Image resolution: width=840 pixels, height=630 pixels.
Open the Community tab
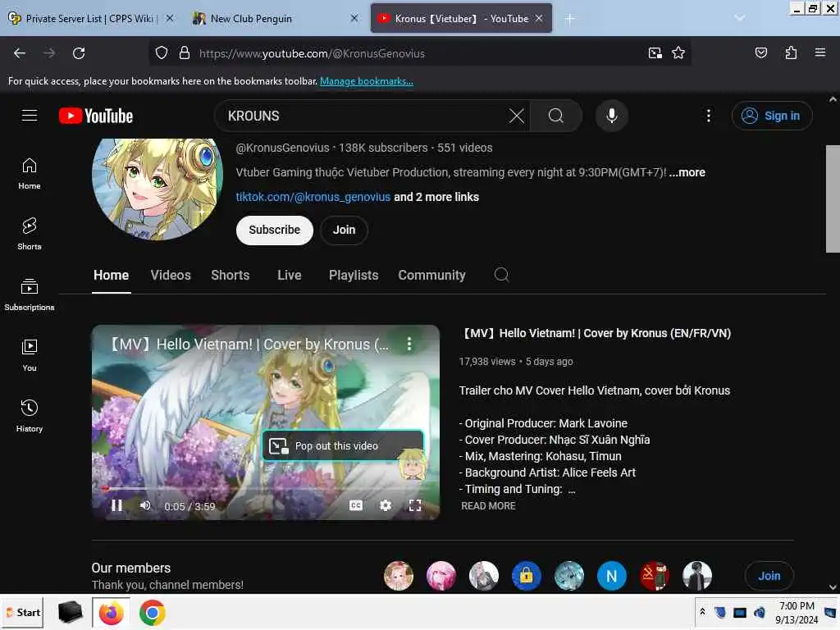coord(431,275)
